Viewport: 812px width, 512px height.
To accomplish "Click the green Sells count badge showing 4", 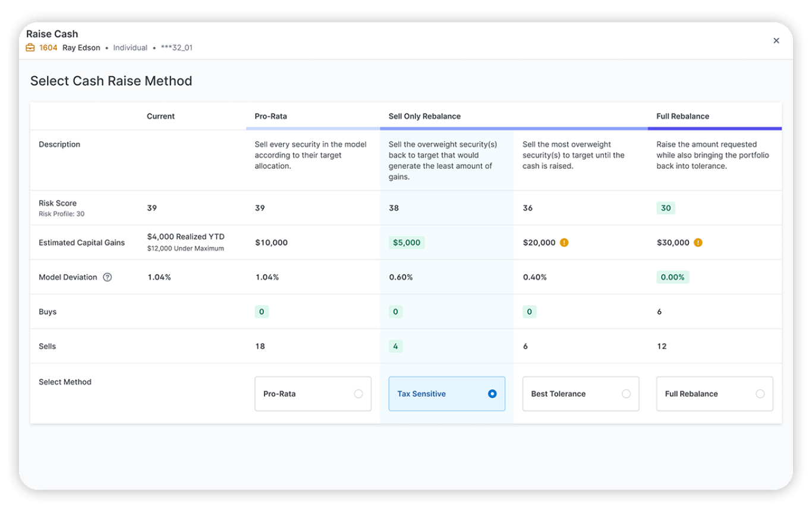I will point(395,346).
